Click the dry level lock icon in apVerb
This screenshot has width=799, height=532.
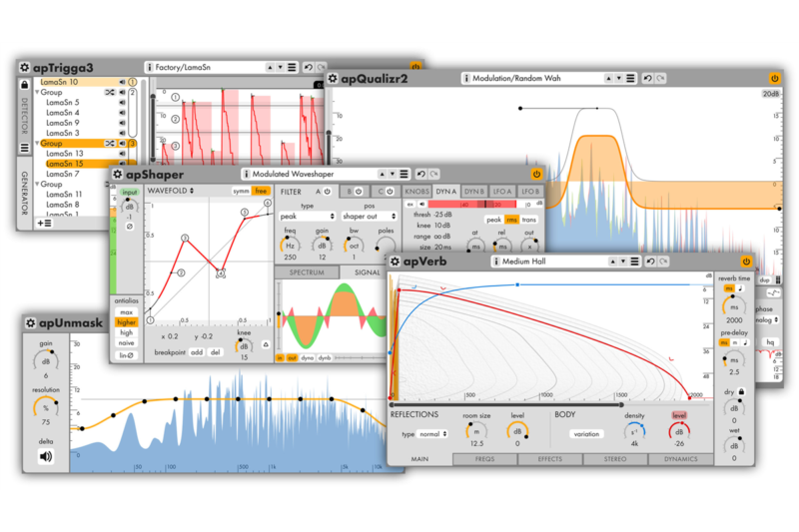click(x=740, y=392)
